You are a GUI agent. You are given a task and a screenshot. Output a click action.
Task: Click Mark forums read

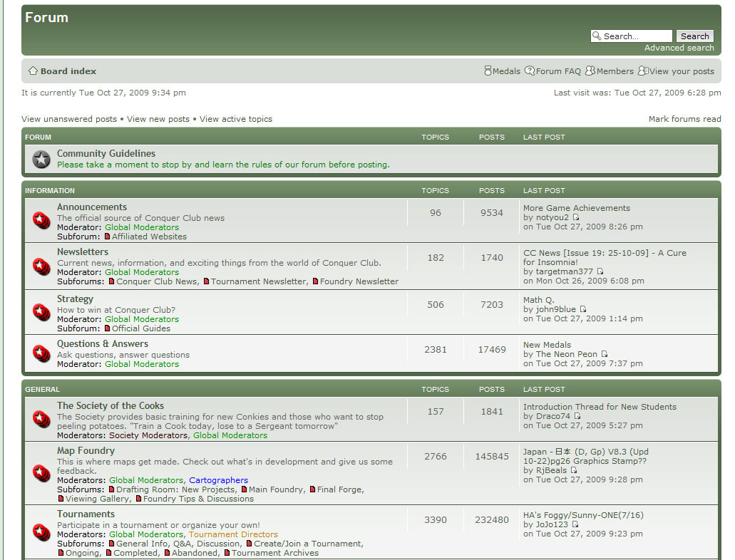pyautogui.click(x=684, y=119)
